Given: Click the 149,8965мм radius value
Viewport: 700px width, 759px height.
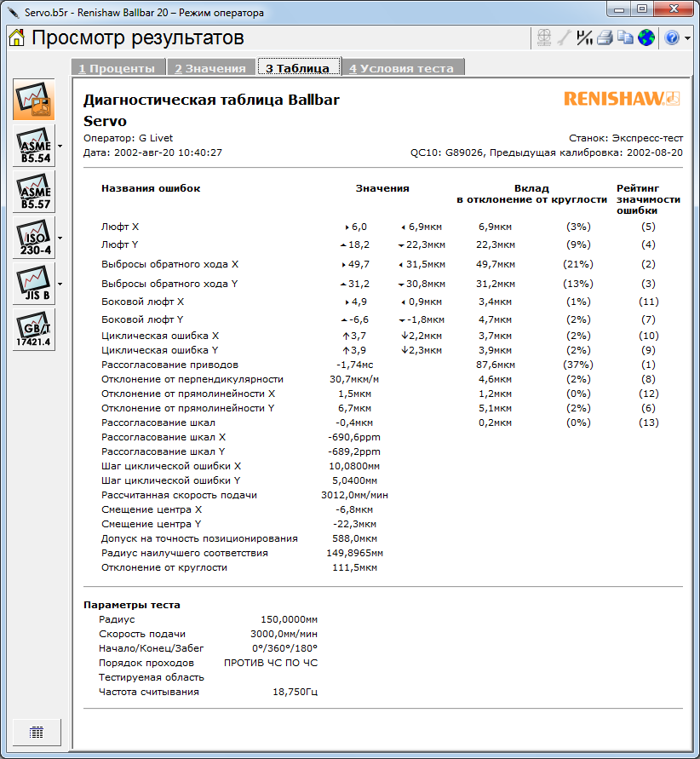Looking at the screenshot, I should click(354, 553).
